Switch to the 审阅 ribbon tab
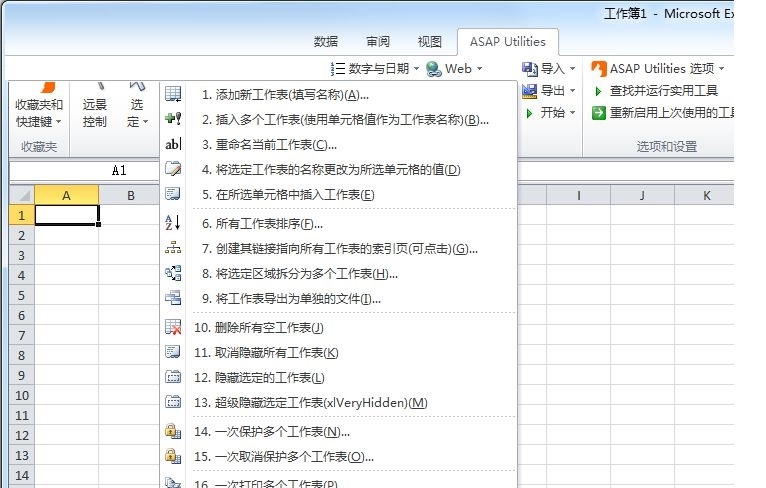766x488 pixels. coord(378,42)
